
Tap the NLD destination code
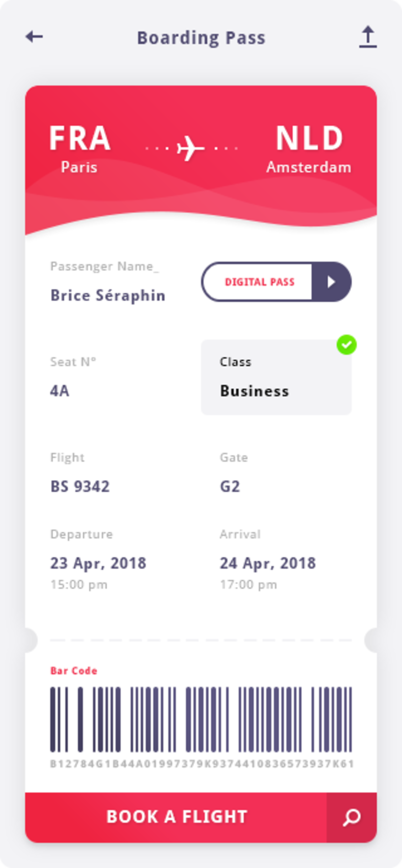310,138
